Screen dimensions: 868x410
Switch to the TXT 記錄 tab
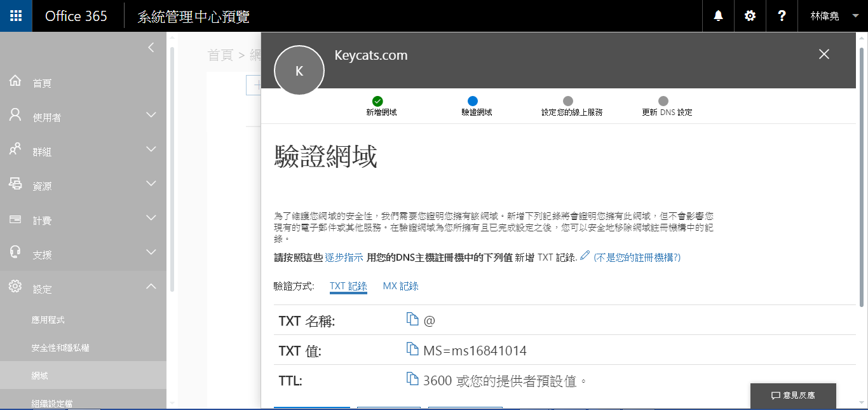click(x=348, y=286)
